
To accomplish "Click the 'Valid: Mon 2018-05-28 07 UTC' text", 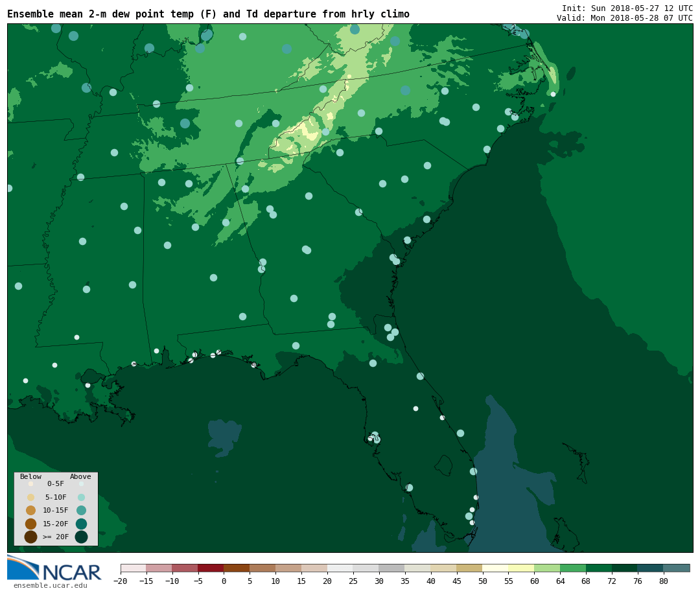I will [625, 18].
